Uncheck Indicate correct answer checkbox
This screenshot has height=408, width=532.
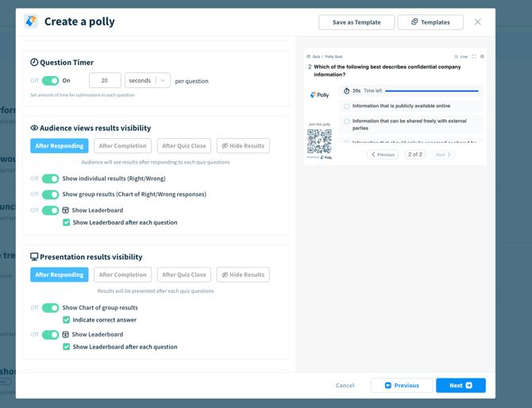click(x=67, y=320)
